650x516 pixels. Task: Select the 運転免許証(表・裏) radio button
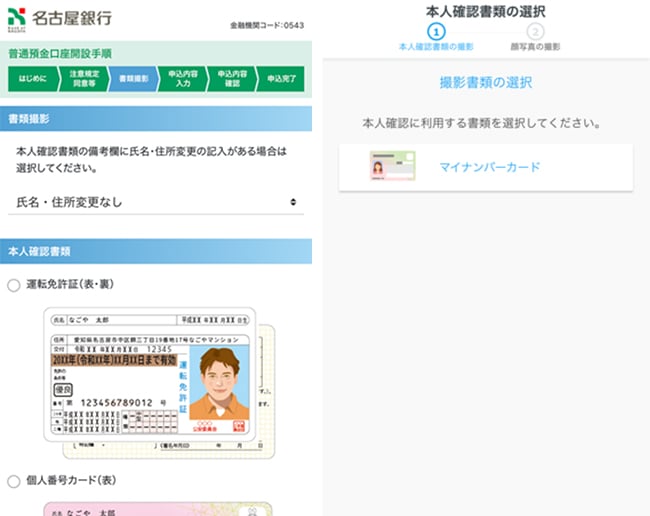point(14,285)
